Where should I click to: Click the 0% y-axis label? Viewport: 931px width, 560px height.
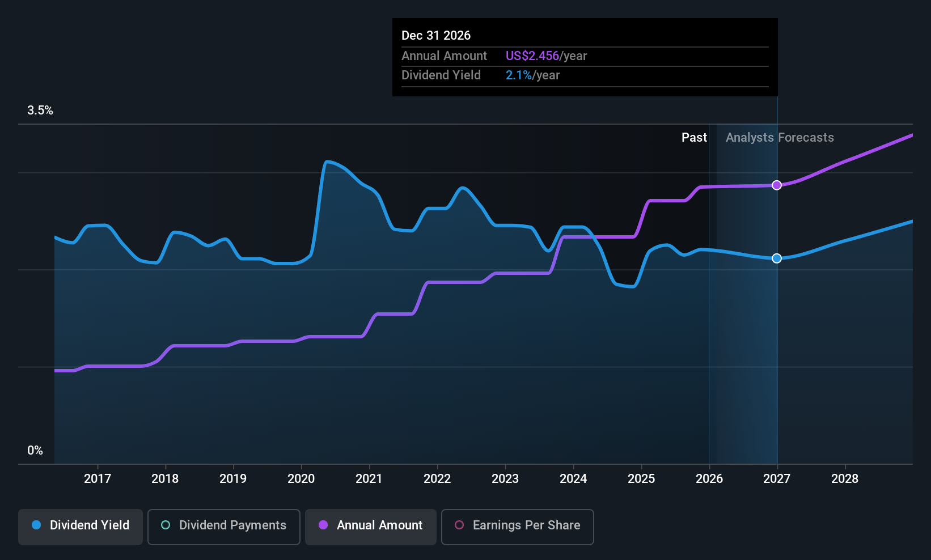click(x=35, y=451)
